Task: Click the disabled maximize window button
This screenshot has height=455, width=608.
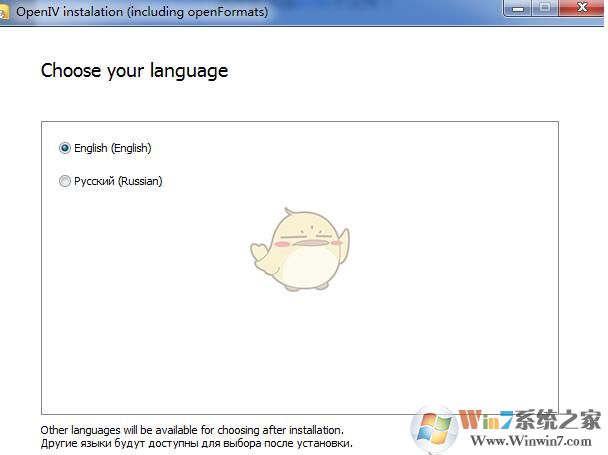Action: pyautogui.click(x=545, y=8)
